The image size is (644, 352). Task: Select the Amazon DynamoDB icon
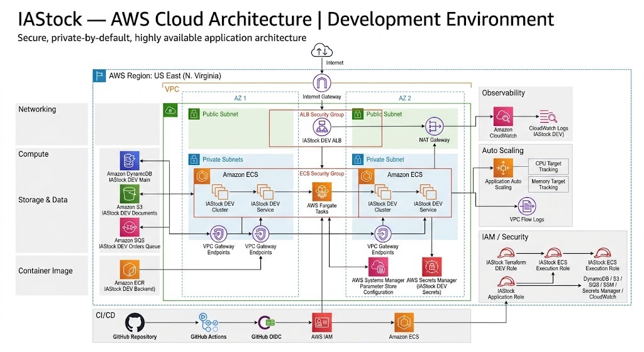pyautogui.click(x=130, y=161)
